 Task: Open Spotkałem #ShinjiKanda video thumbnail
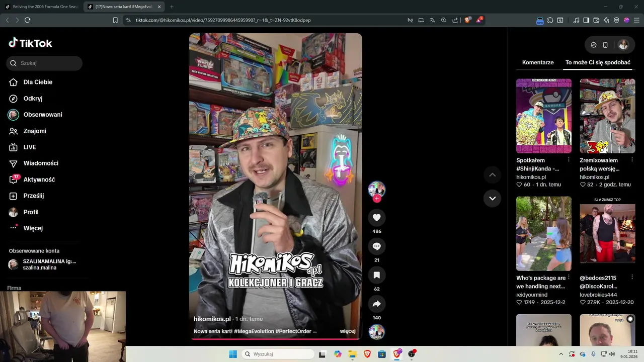point(544,116)
